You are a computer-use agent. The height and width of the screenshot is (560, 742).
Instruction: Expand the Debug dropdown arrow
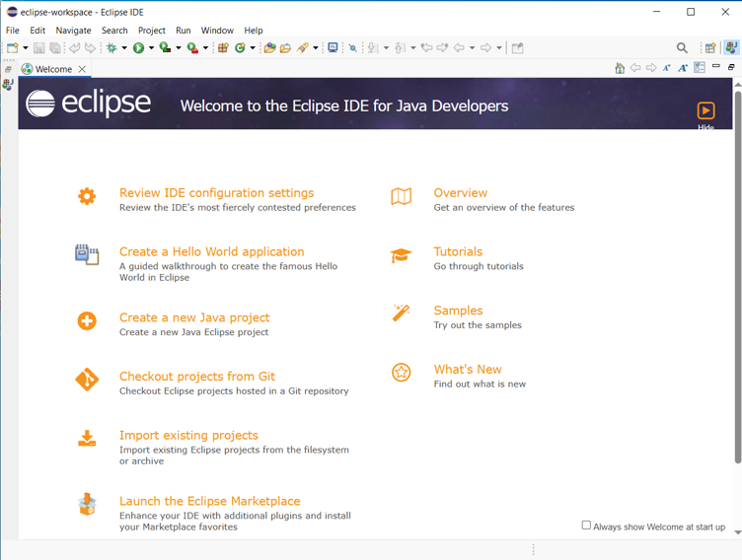coord(124,47)
